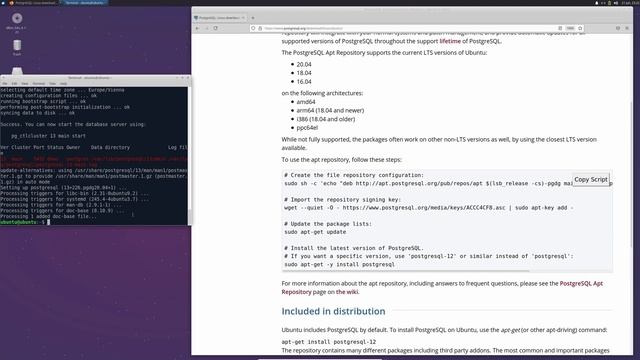Click the 'Included in distribution' heading
Image resolution: width=640 pixels, height=360 pixels.
(x=333, y=311)
